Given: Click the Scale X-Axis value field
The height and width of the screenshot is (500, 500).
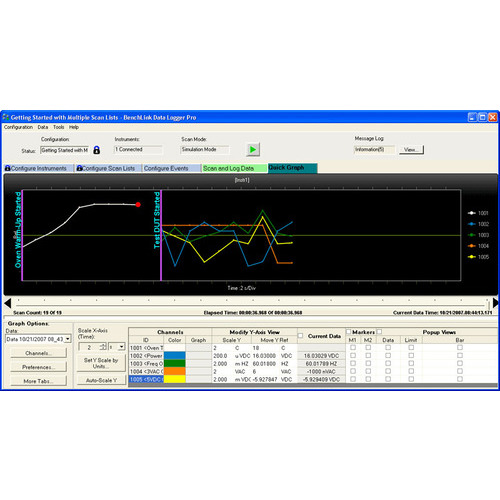Looking at the screenshot, I should 89,347.
